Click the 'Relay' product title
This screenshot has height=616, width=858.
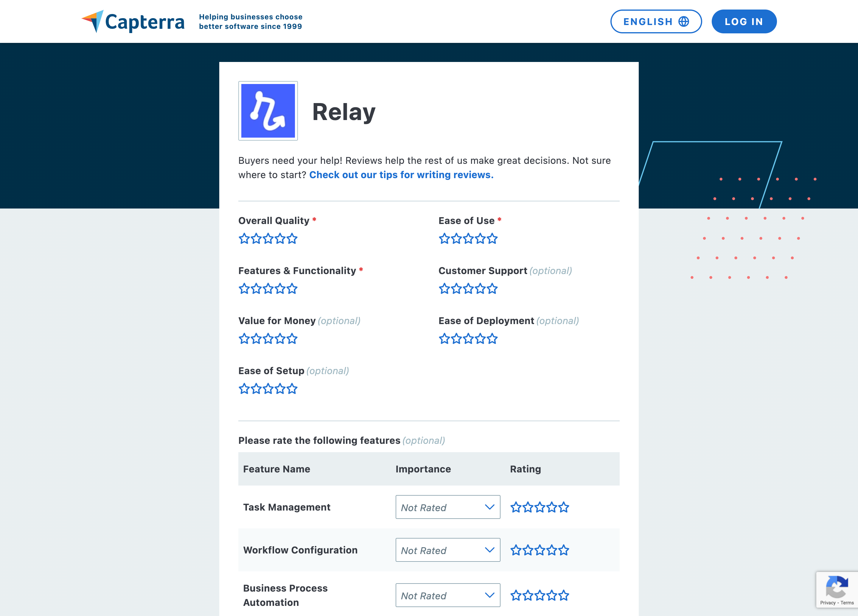tap(344, 112)
